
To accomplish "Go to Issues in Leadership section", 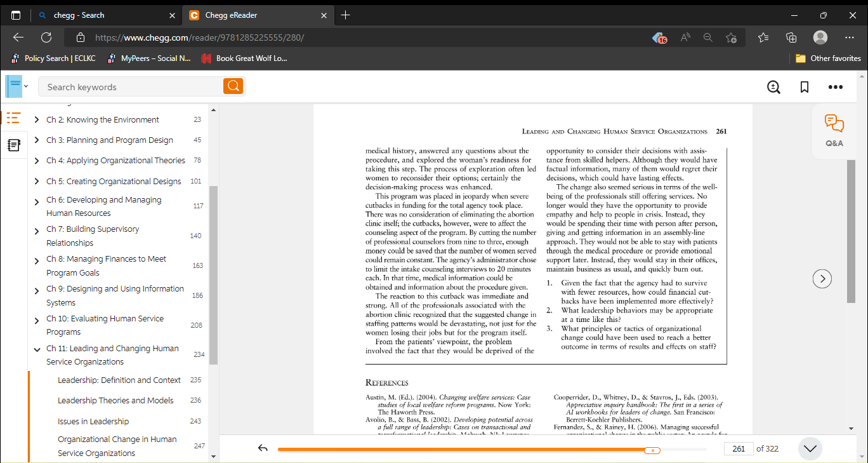I will point(93,422).
